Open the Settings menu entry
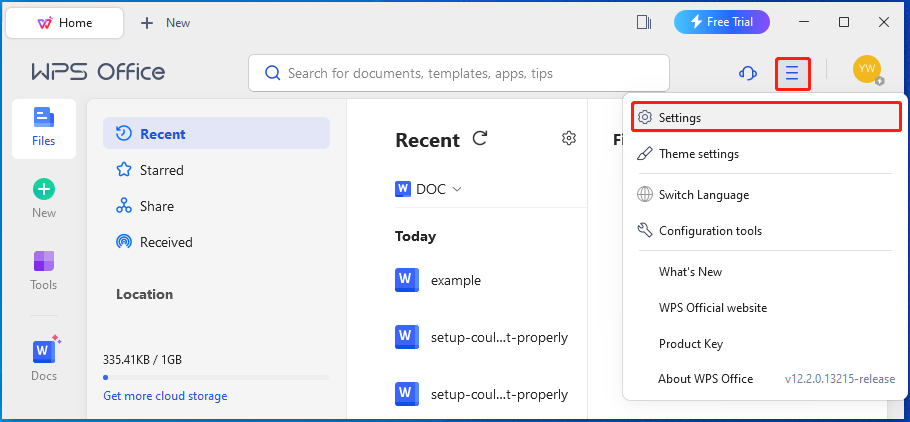Screen dimensions: 910x422 click(x=765, y=117)
